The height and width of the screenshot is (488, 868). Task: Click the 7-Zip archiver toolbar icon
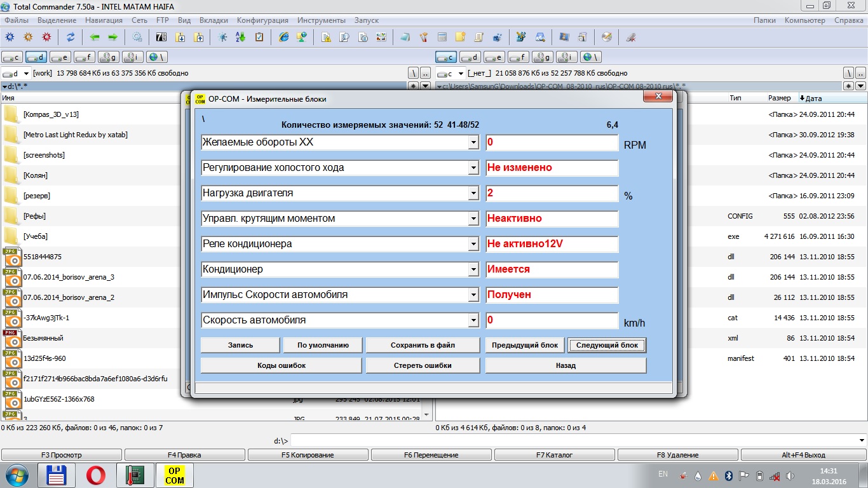[x=161, y=37]
